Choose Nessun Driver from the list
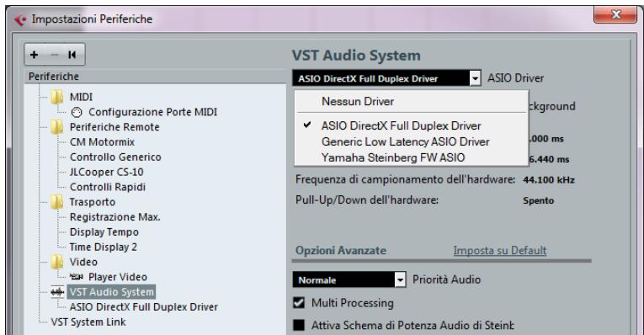Screen dimensions: 644x335 pos(358,101)
